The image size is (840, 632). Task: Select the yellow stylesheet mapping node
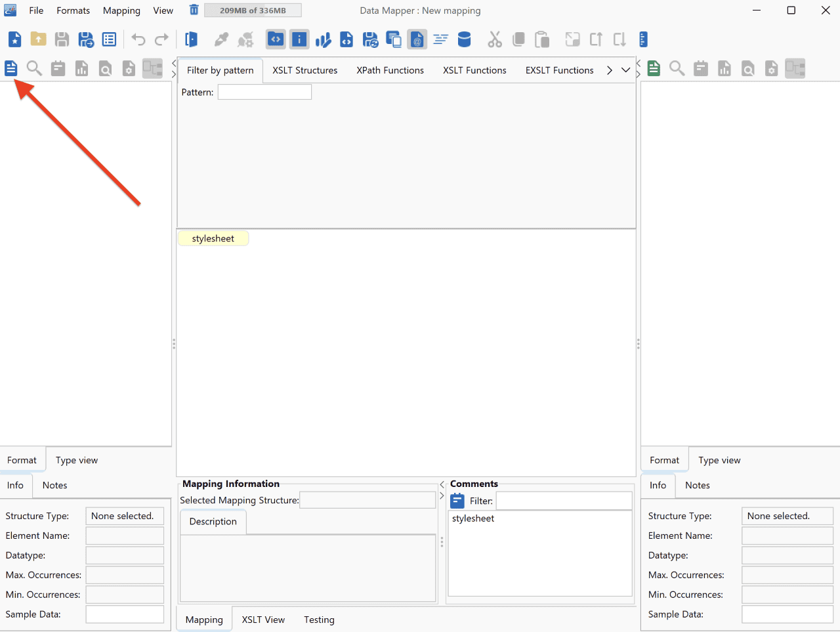pos(213,238)
